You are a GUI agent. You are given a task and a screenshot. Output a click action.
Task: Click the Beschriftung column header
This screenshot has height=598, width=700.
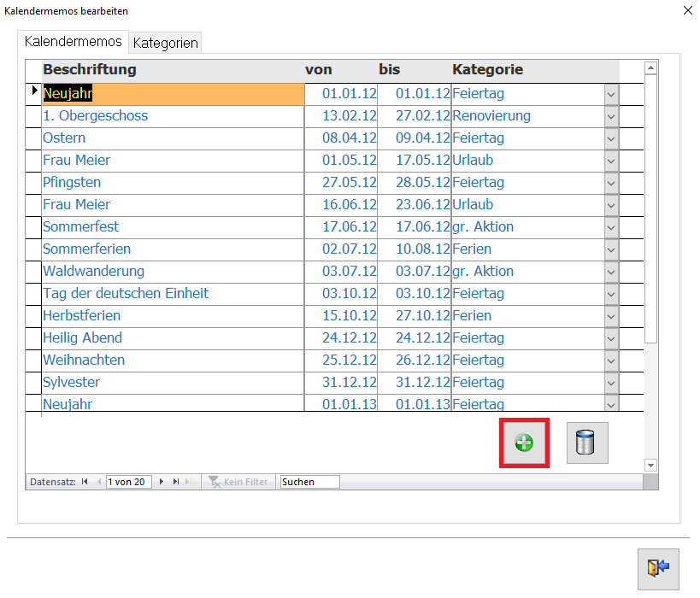click(90, 70)
